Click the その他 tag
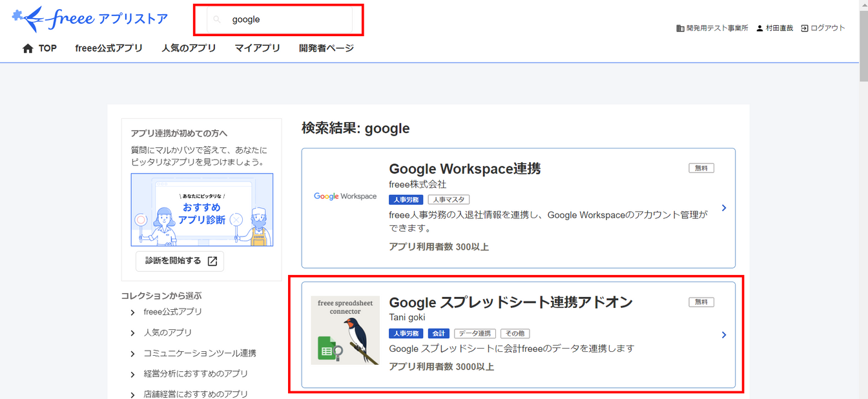 tap(515, 334)
